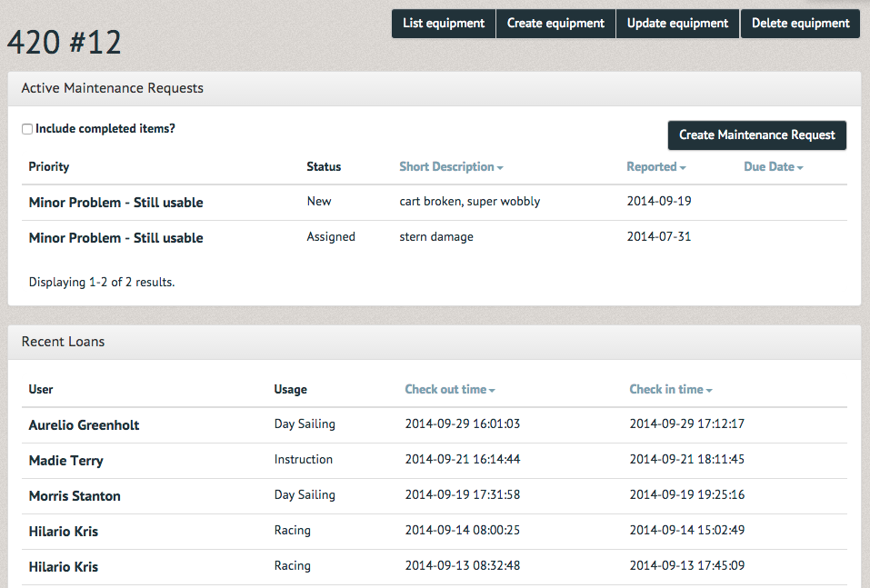Open user Morris Stanton

tap(75, 496)
